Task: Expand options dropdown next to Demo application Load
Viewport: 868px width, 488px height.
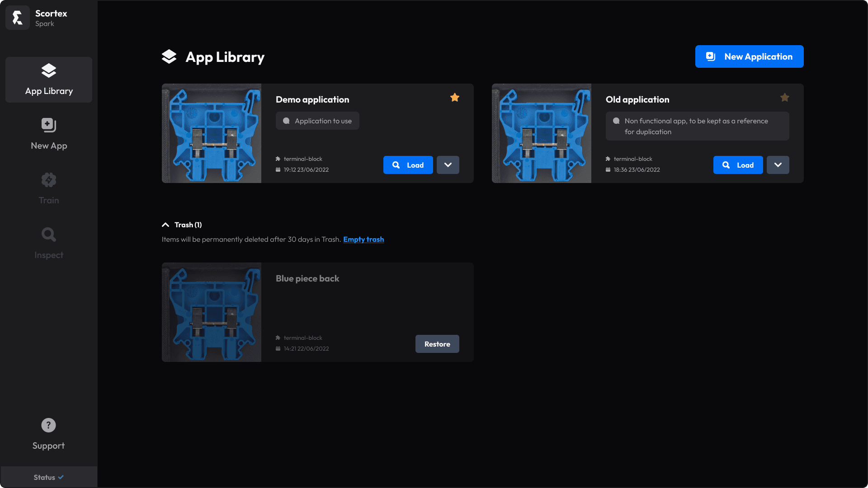Action: pos(448,165)
